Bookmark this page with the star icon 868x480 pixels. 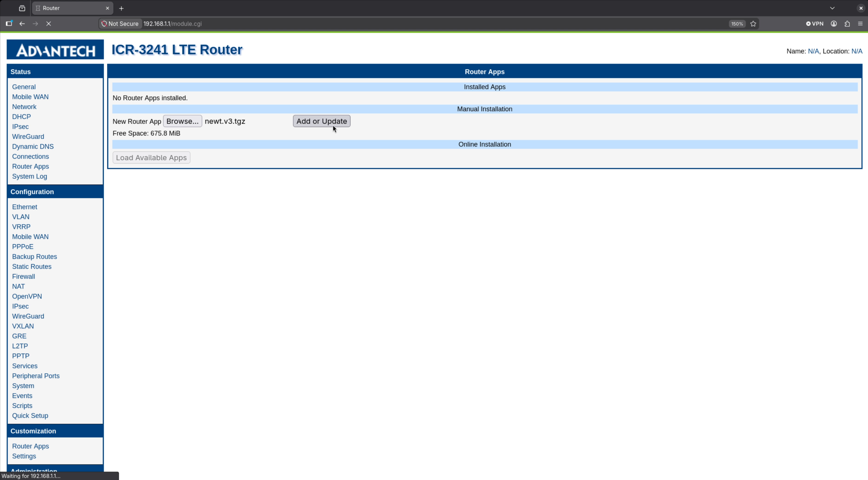click(753, 24)
